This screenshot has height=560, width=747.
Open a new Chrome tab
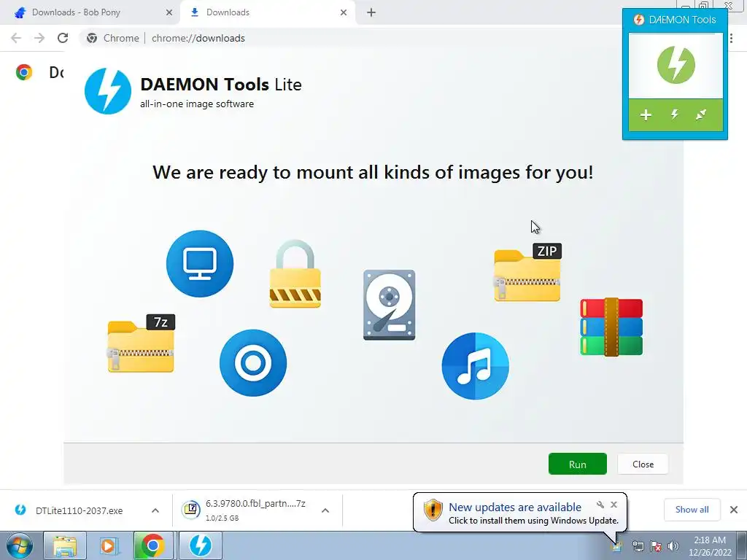371,12
